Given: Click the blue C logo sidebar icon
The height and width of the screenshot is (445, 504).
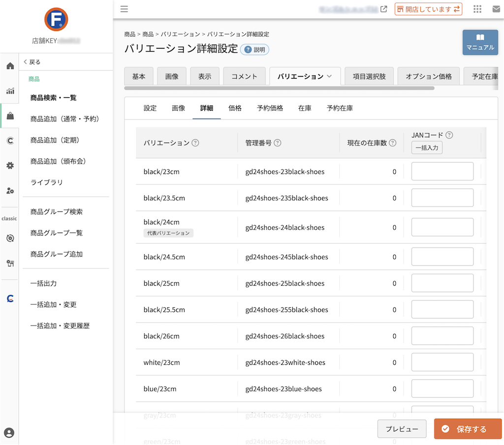Looking at the screenshot, I should (10, 298).
